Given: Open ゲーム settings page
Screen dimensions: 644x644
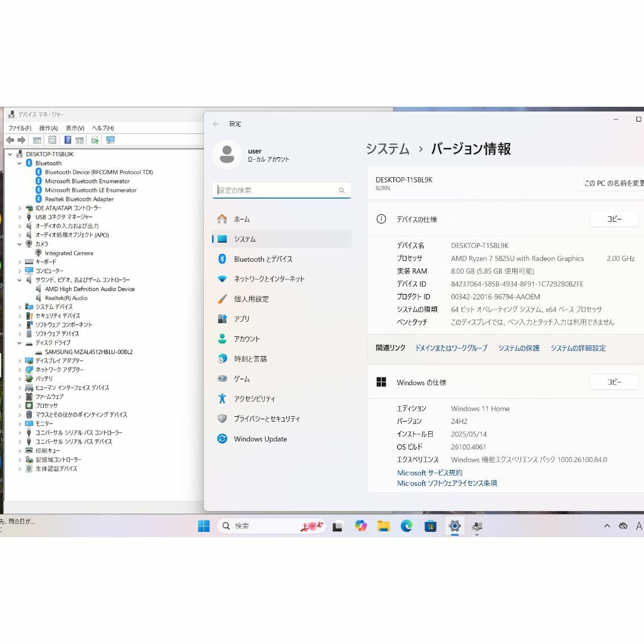Looking at the screenshot, I should pos(281,379).
